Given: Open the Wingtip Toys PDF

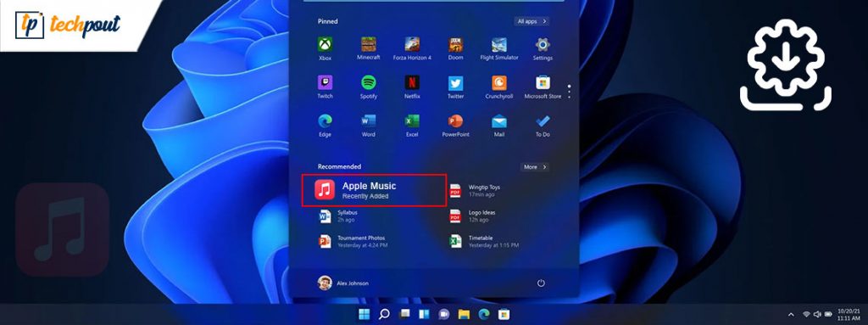Looking at the screenshot, I should coord(475,191).
